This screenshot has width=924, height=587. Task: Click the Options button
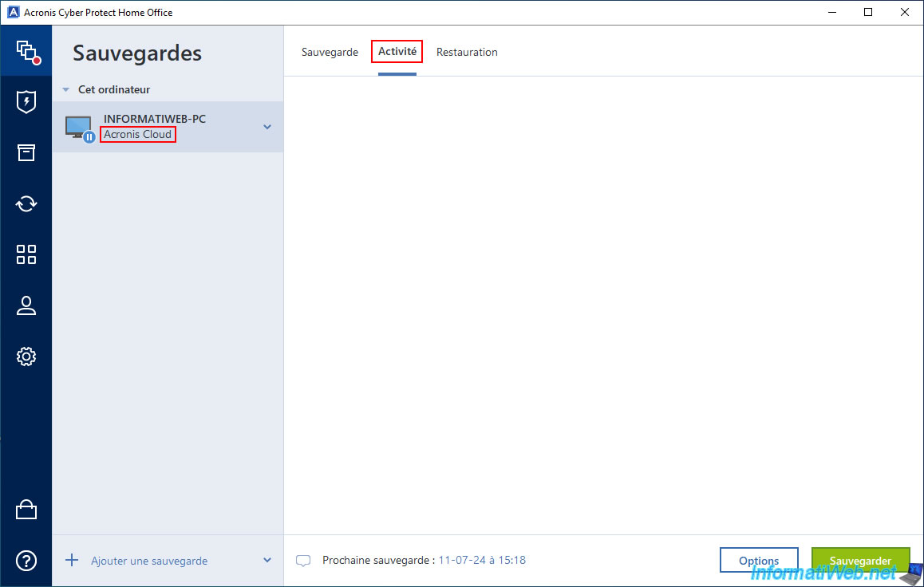coord(759,560)
